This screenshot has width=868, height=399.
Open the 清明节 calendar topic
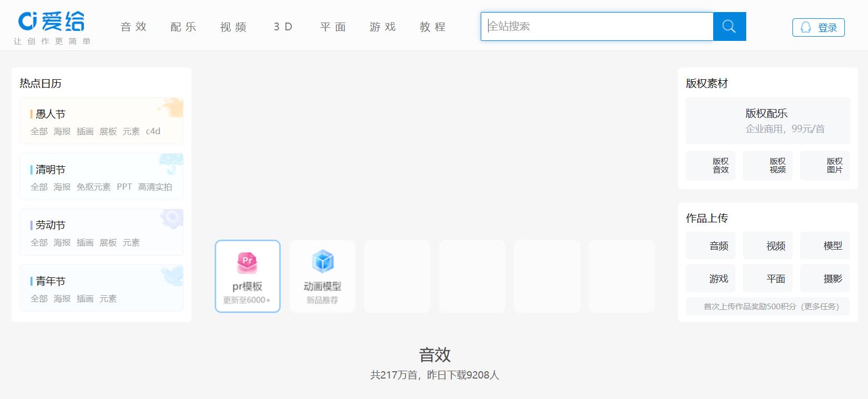click(50, 169)
